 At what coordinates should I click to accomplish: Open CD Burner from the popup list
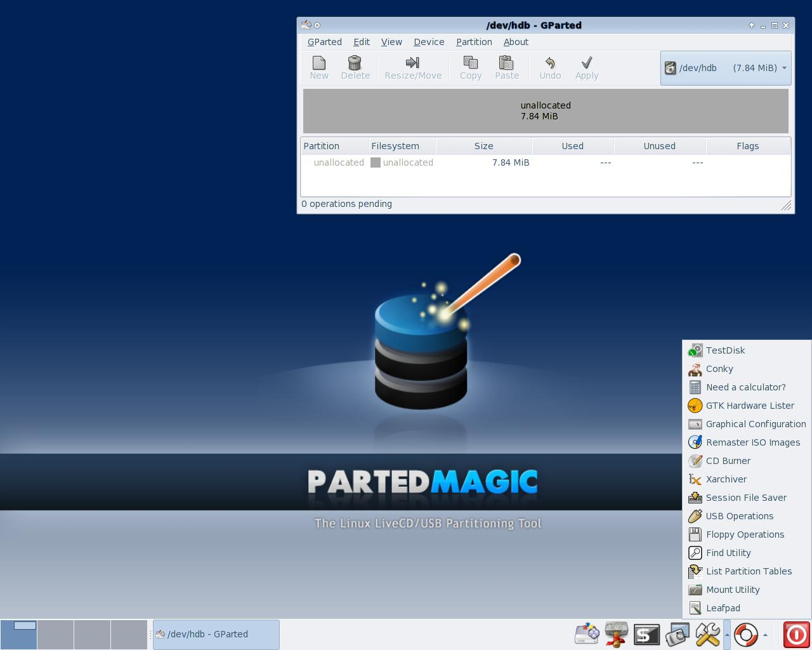(747, 461)
